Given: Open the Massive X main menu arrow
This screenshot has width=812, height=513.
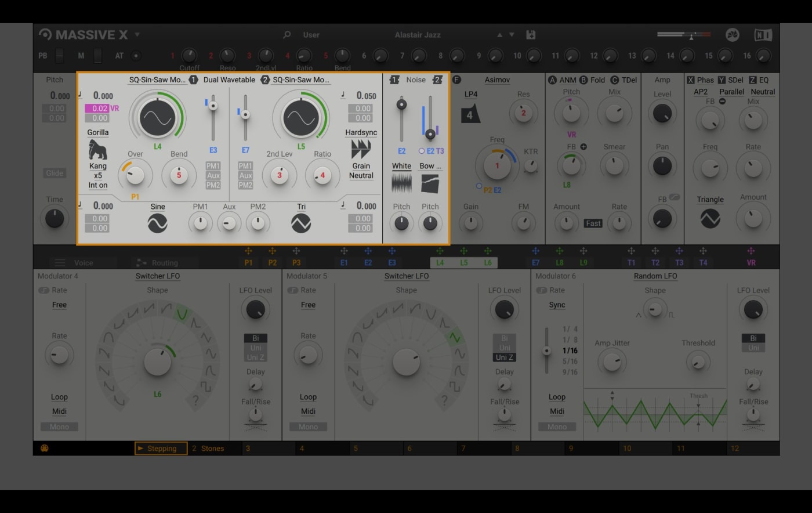Looking at the screenshot, I should click(x=137, y=34).
